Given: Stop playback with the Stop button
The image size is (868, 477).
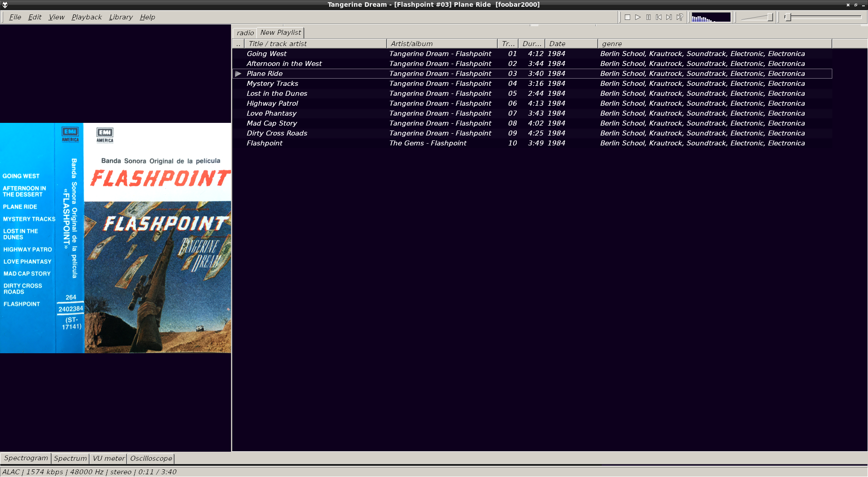Looking at the screenshot, I should pyautogui.click(x=627, y=17).
